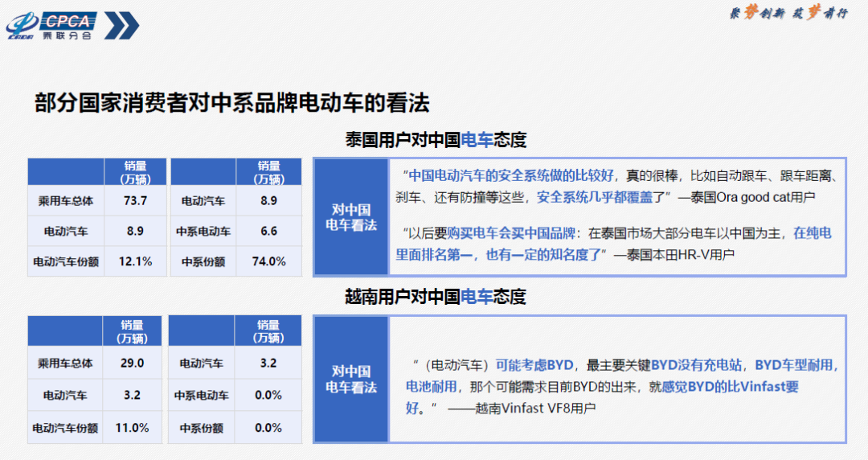The image size is (868, 460).
Task: Click Vietnam's blue 对中国电车看法 label box
Action: [351, 379]
